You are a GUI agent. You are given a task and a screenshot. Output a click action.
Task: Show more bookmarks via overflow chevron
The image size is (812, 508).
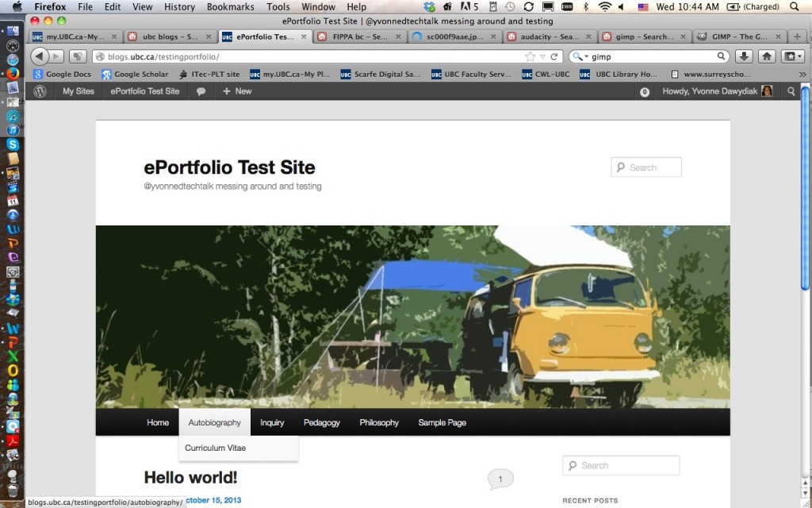[x=802, y=75]
